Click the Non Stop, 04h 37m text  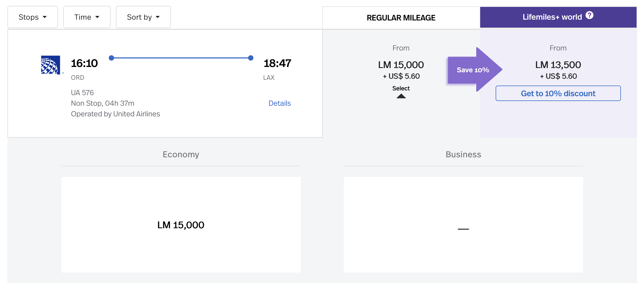tap(103, 103)
